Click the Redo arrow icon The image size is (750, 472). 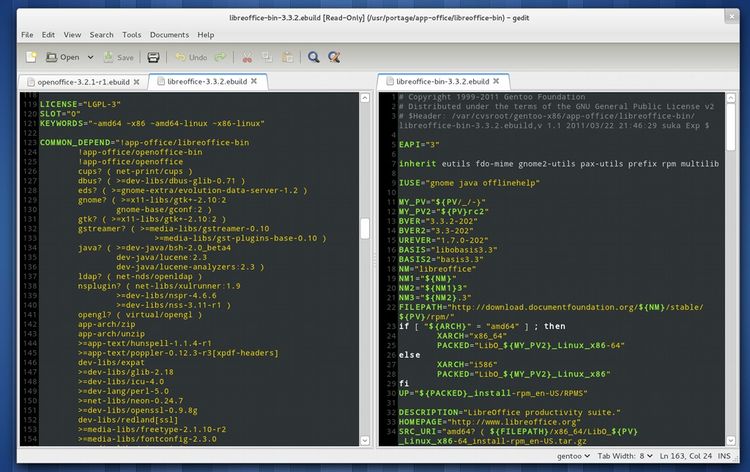pyautogui.click(x=220, y=58)
